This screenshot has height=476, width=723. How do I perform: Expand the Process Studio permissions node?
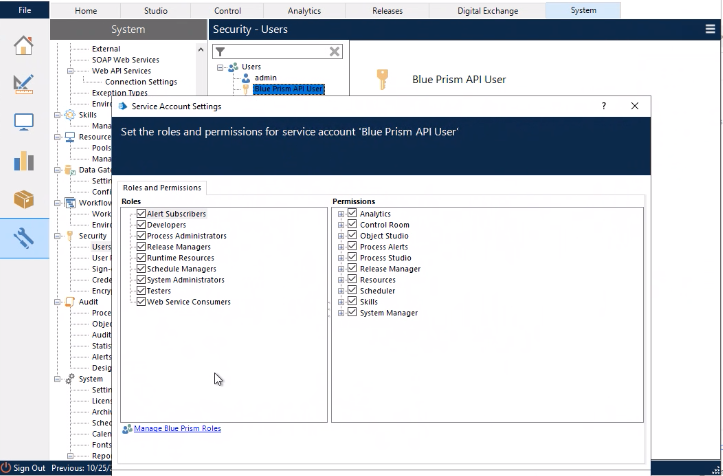341,258
